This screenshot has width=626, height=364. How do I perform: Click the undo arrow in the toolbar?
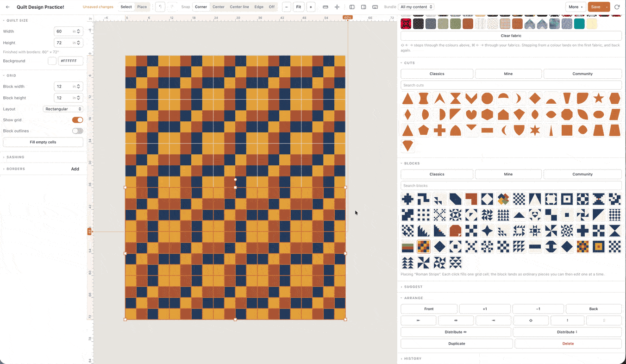point(160,7)
